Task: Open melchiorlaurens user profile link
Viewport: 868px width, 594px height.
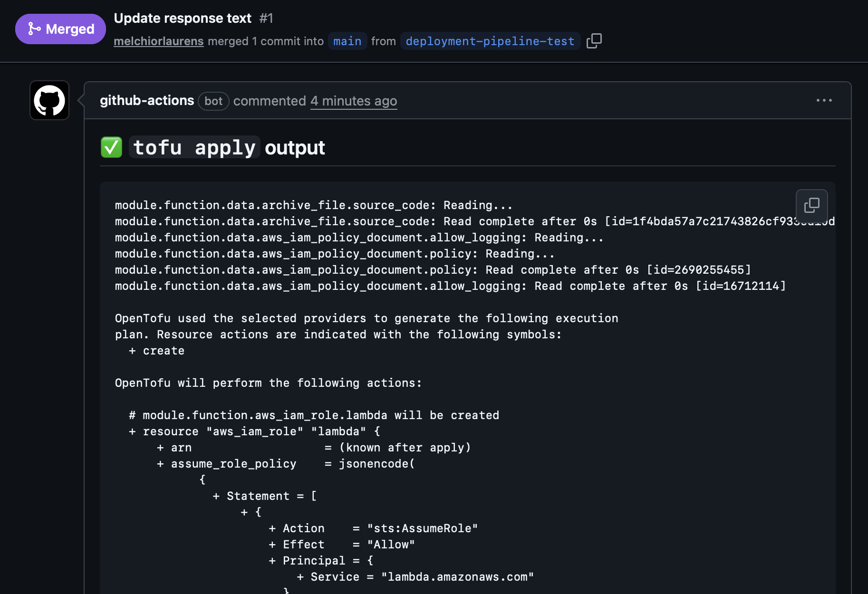Action: click(158, 41)
